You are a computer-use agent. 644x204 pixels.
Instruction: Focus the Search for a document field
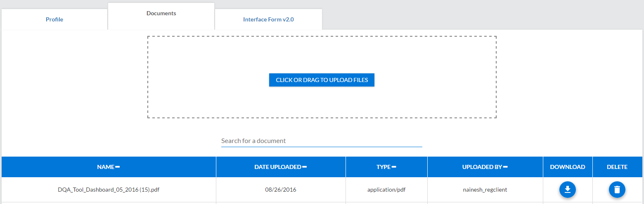pos(321,141)
